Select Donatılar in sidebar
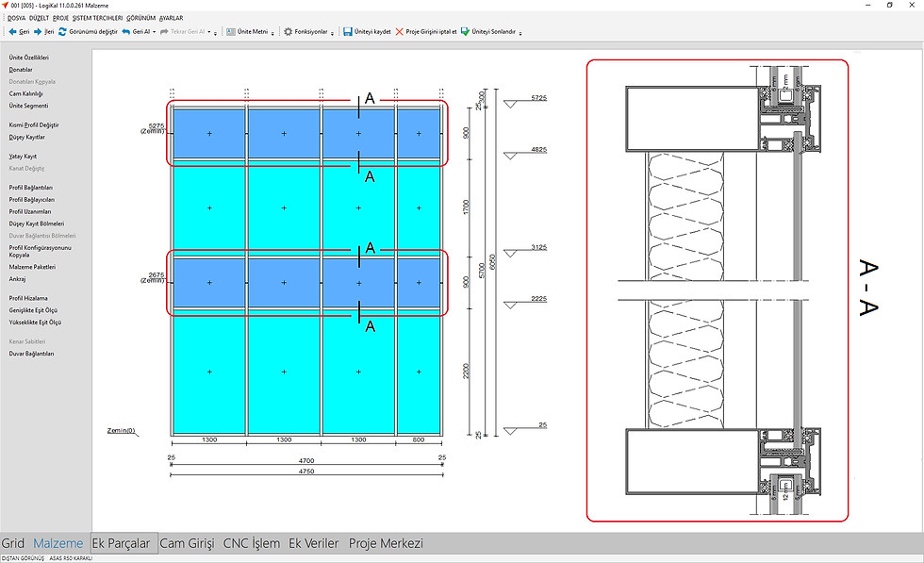The image size is (924, 563). (21, 70)
